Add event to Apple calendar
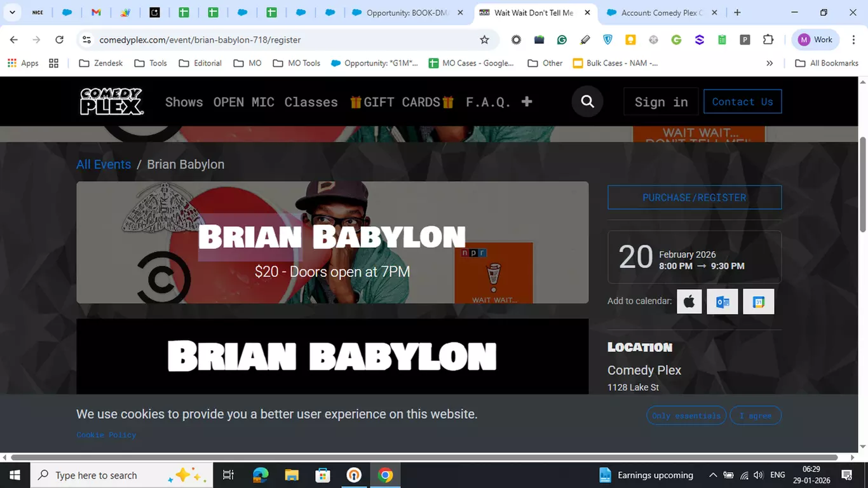Viewport: 868px width, 488px height. [689, 301]
